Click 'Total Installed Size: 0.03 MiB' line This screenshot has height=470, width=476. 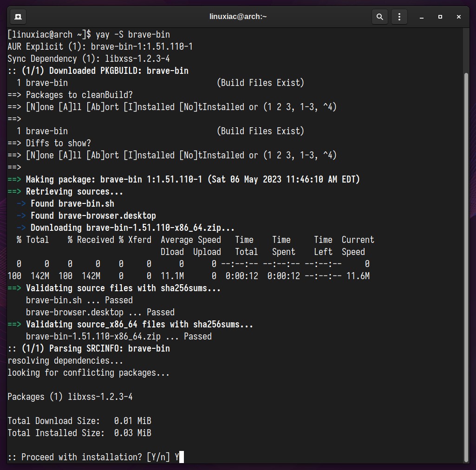[79, 433]
